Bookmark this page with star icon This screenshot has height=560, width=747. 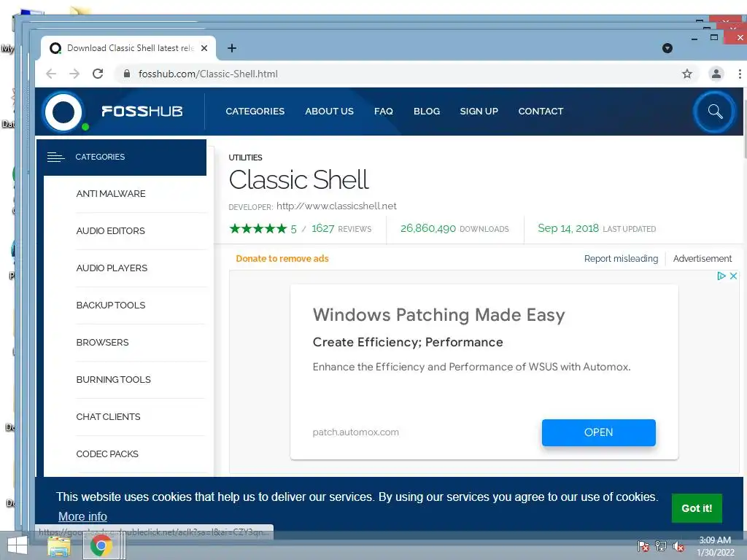[x=686, y=74]
